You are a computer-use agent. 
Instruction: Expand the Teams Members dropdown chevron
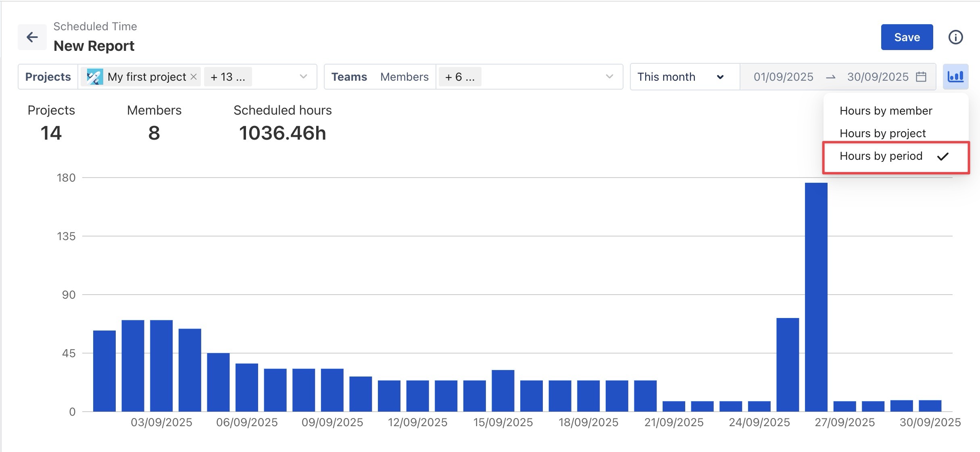[x=609, y=77]
